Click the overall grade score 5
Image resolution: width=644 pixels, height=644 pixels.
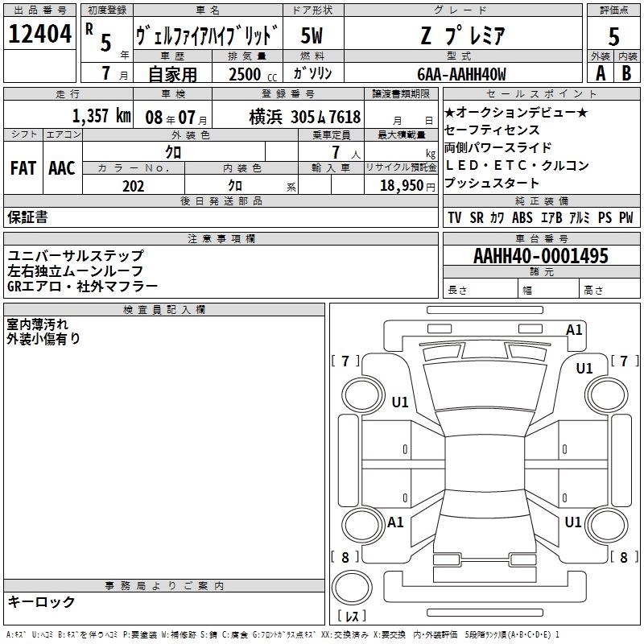pyautogui.click(x=613, y=36)
